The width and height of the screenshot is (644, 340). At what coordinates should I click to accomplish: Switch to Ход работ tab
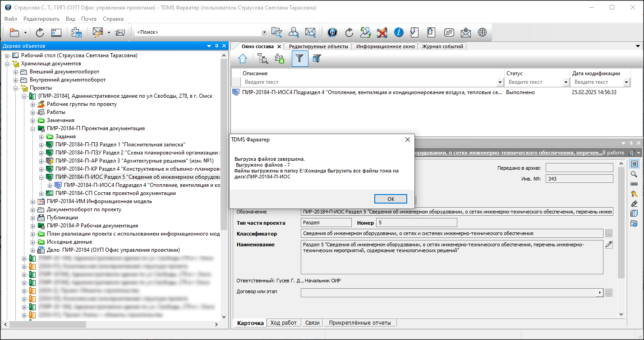[284, 322]
